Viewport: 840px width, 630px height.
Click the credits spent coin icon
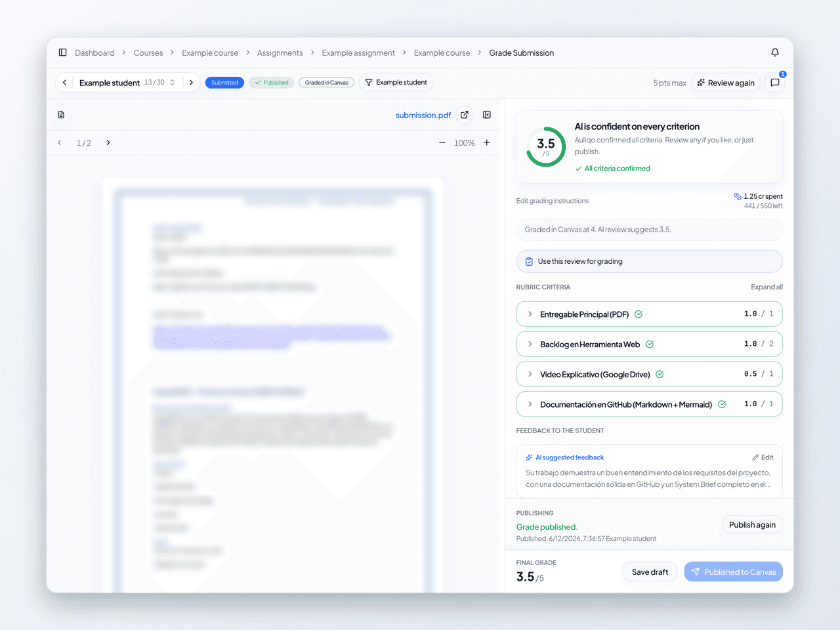738,196
